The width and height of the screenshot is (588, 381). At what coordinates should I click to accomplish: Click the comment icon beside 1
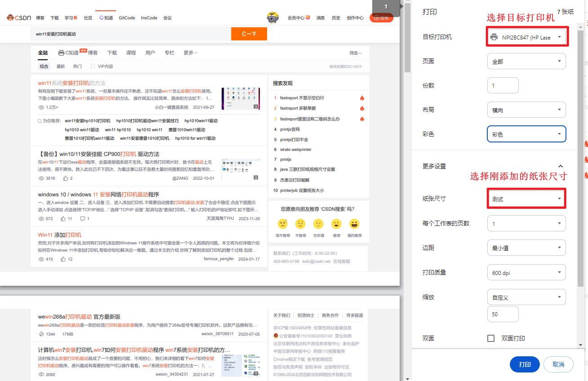pyautogui.click(x=82, y=219)
